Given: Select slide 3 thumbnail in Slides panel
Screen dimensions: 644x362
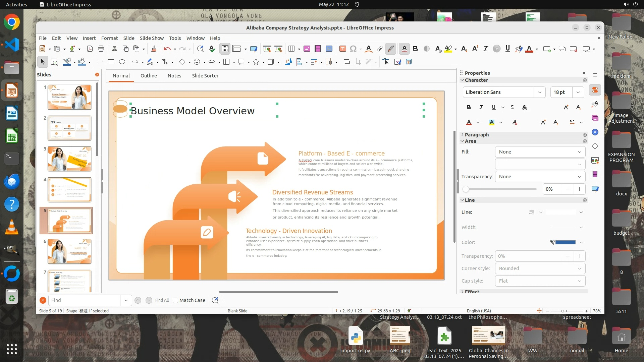Looking at the screenshot, I should tap(69, 159).
